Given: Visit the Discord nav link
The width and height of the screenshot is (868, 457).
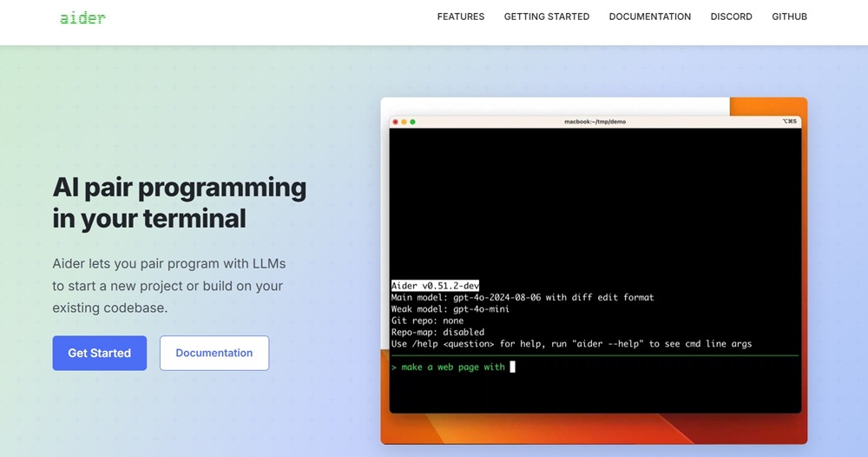Looking at the screenshot, I should point(731,17).
